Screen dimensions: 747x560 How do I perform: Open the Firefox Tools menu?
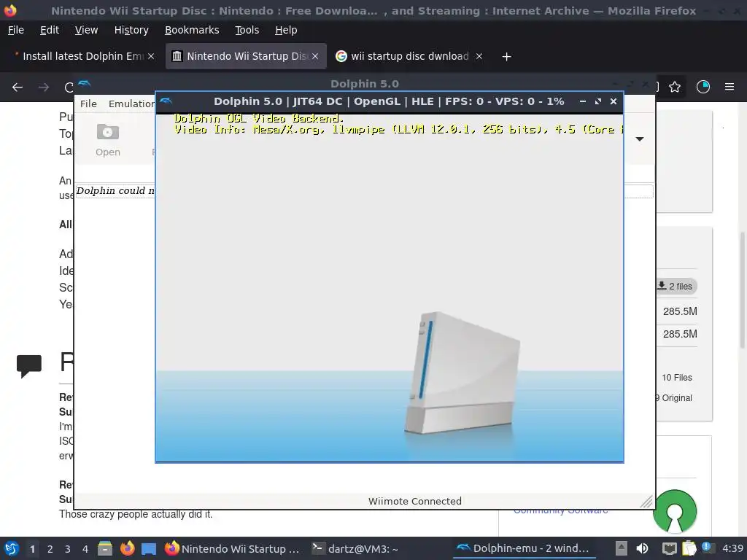tap(247, 30)
